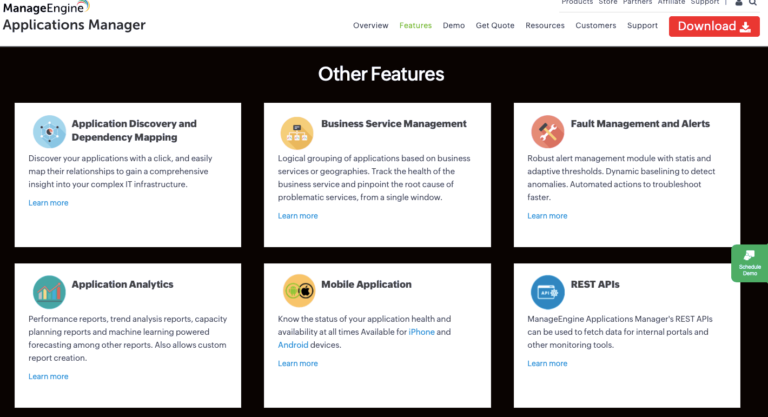The height and width of the screenshot is (417, 768).
Task: Select the Features menu item
Action: pyautogui.click(x=415, y=25)
